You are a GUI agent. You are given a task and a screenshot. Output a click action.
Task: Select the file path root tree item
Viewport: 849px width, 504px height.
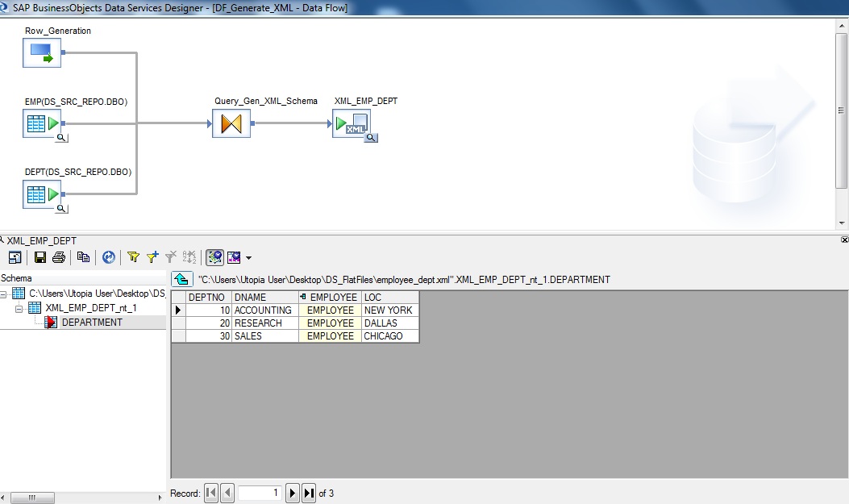click(98, 294)
